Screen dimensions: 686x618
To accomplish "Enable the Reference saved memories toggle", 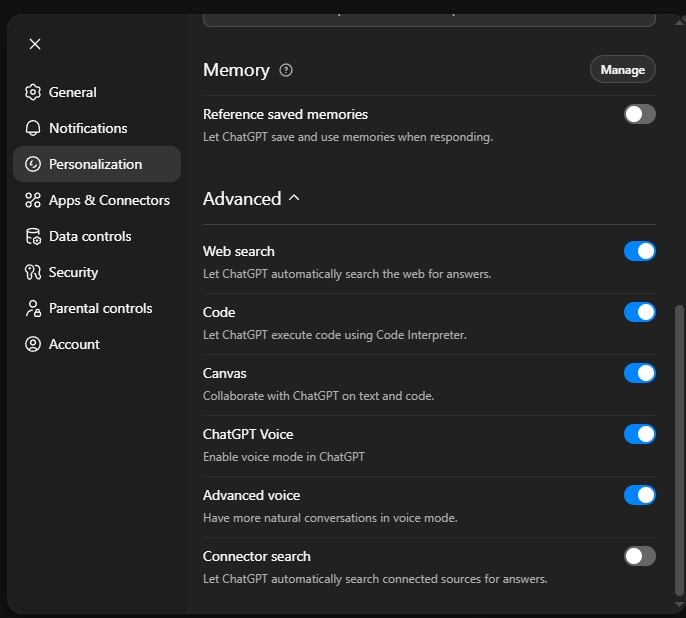I will coord(639,114).
